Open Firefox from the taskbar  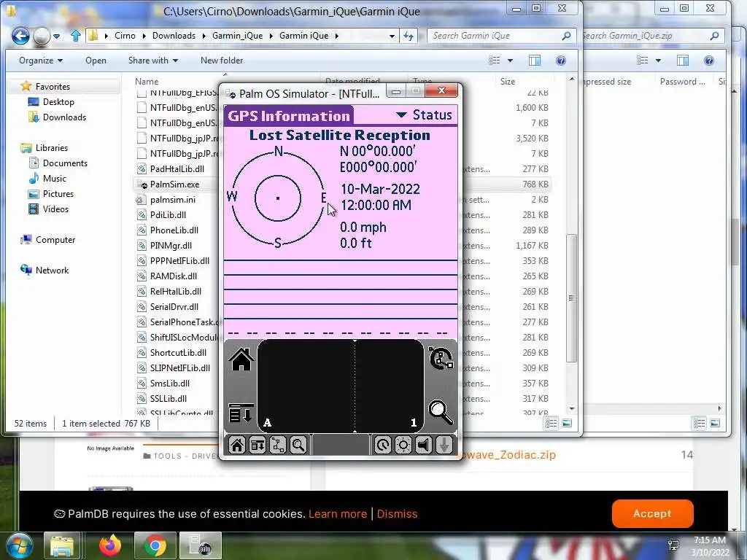click(x=110, y=545)
